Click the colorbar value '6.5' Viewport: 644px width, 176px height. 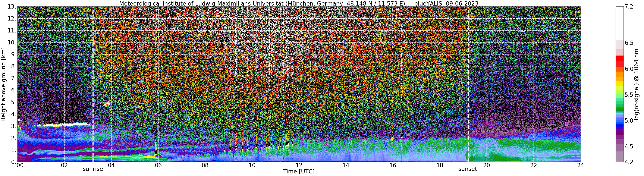(629, 43)
